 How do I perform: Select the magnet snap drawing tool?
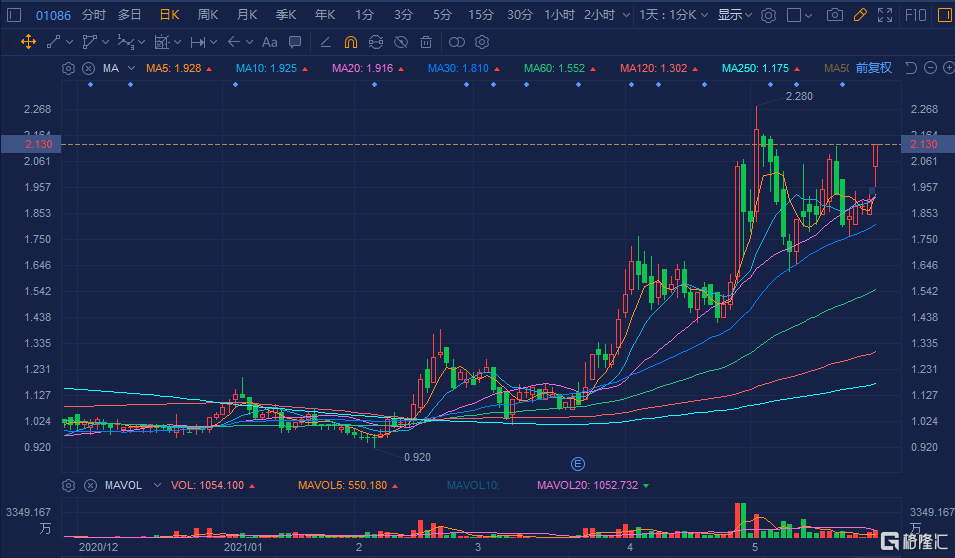tap(350, 42)
